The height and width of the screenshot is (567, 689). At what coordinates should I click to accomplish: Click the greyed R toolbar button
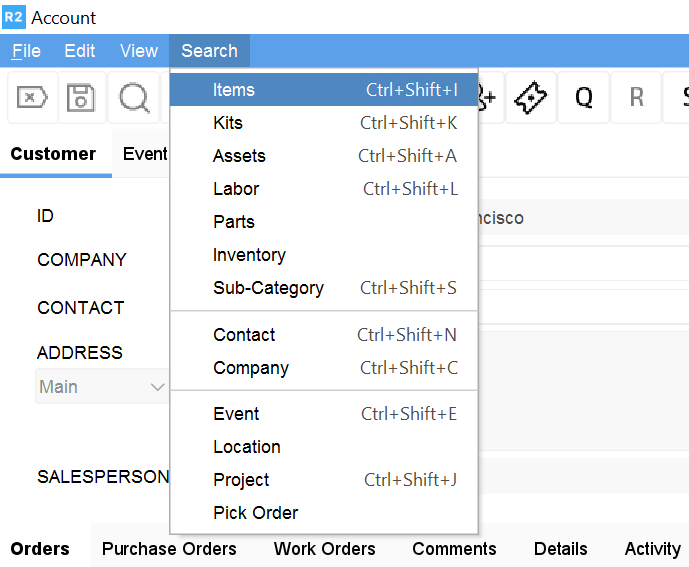(636, 97)
